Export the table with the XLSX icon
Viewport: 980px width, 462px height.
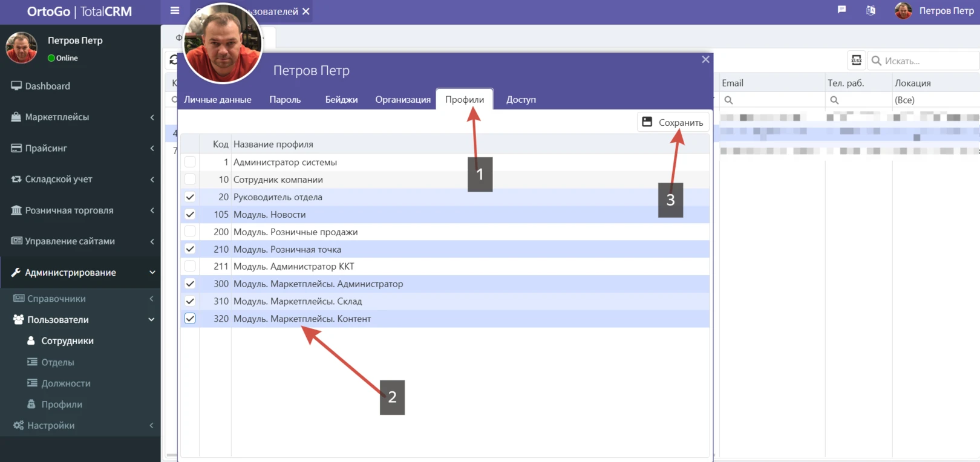click(x=856, y=60)
